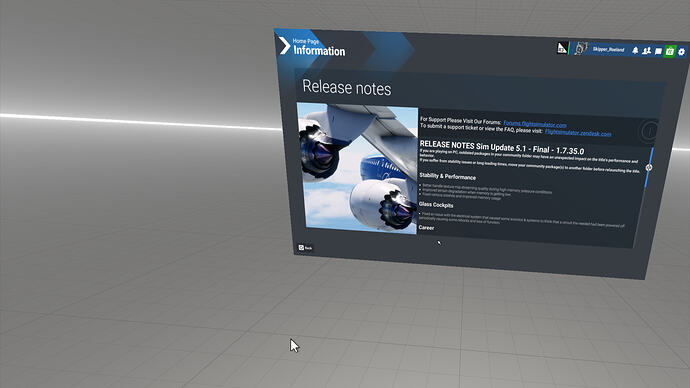This screenshot has height=388, width=690.
Task: Select the Information breadcrumb title
Action: click(319, 51)
